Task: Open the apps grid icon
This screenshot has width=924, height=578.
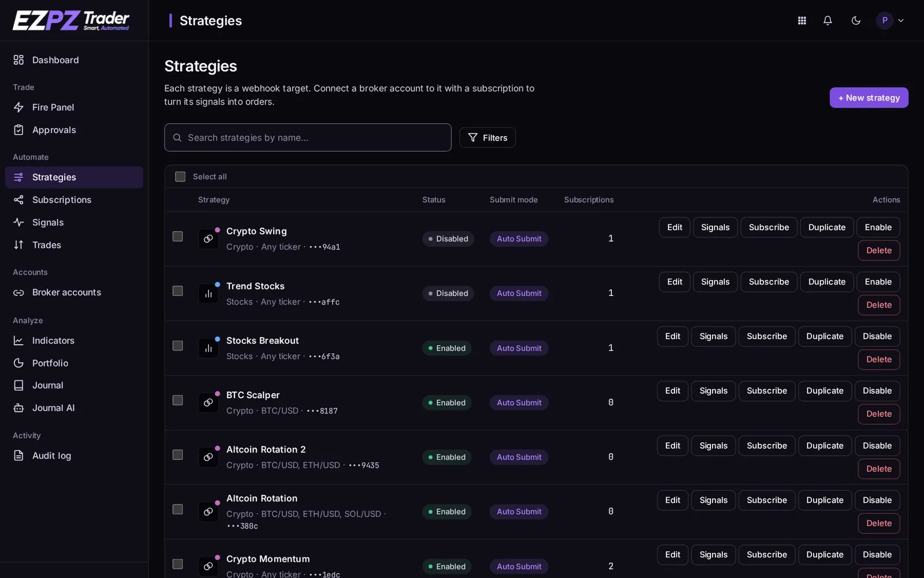Action: click(x=802, y=20)
